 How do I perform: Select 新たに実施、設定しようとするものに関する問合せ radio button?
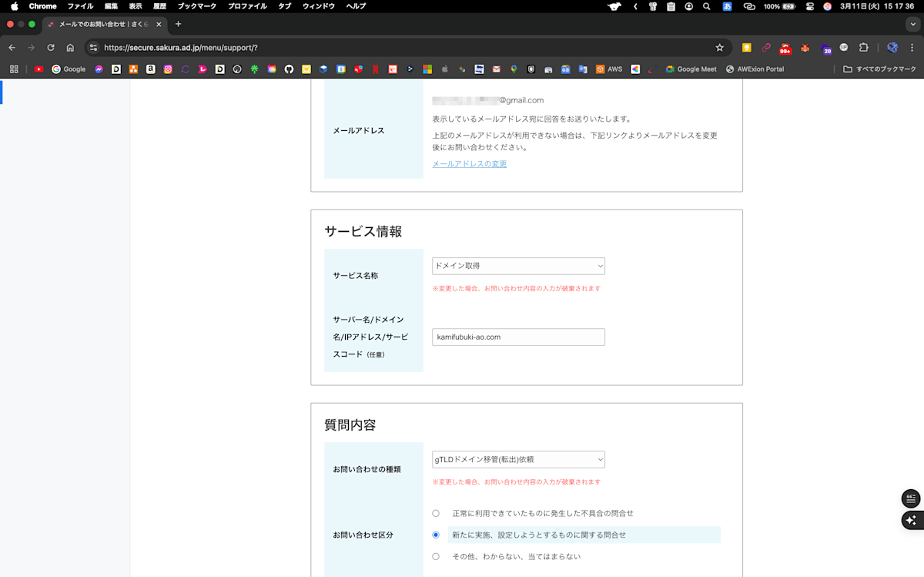point(436,535)
